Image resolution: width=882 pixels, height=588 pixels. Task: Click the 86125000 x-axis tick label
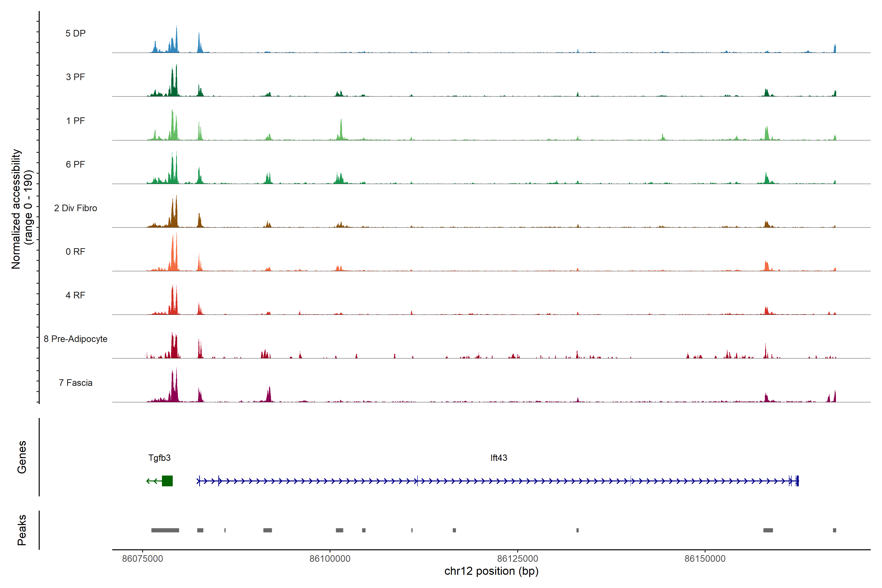[517, 559]
